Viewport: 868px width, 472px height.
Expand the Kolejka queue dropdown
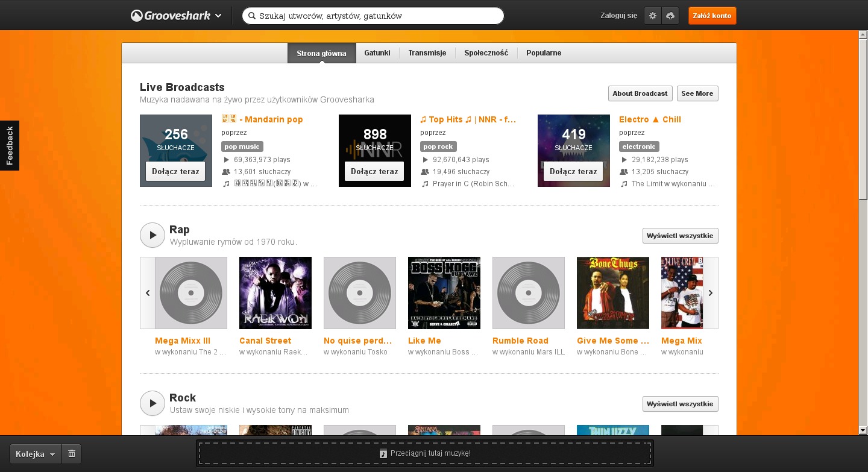click(36, 454)
